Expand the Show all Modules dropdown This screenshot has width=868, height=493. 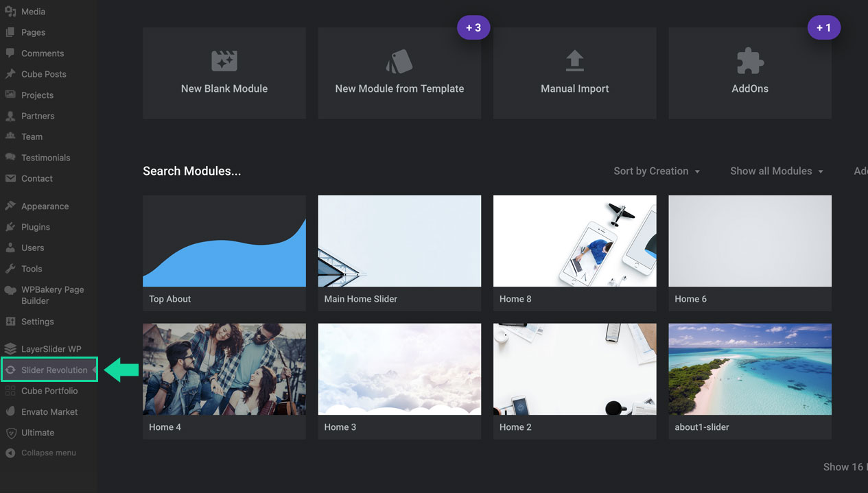(x=776, y=171)
